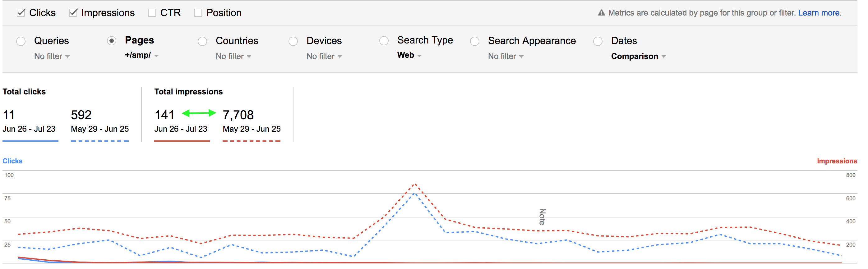Uncheck the Clicks checkbox
This screenshot has height=269, width=868.
click(x=21, y=13)
